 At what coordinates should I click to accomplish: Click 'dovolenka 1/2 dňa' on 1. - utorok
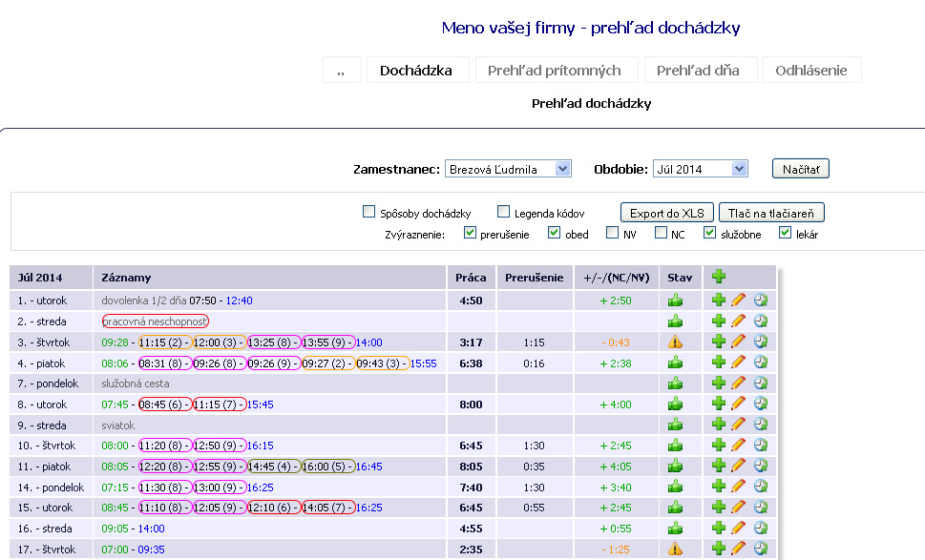tap(144, 301)
